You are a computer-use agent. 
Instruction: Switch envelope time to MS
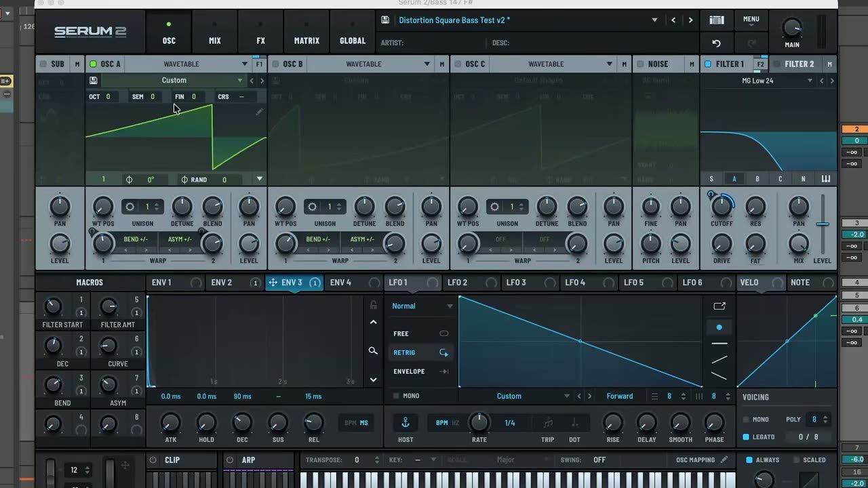(364, 423)
